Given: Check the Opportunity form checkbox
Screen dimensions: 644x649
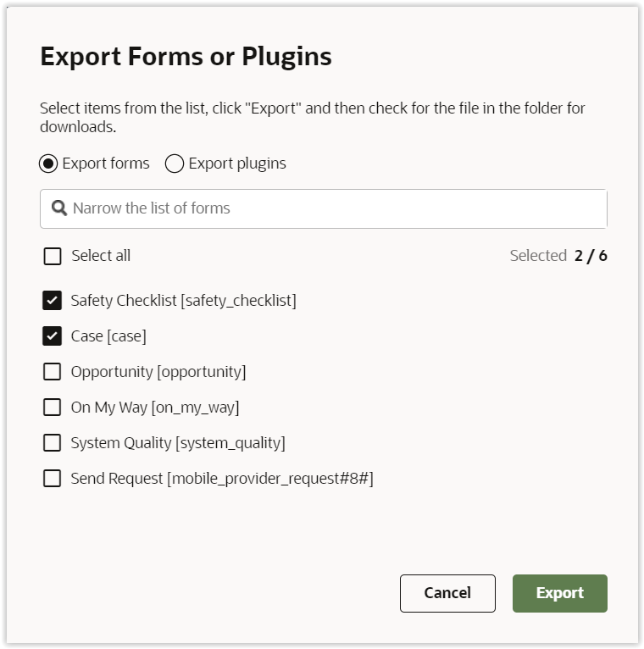Looking at the screenshot, I should 53,372.
